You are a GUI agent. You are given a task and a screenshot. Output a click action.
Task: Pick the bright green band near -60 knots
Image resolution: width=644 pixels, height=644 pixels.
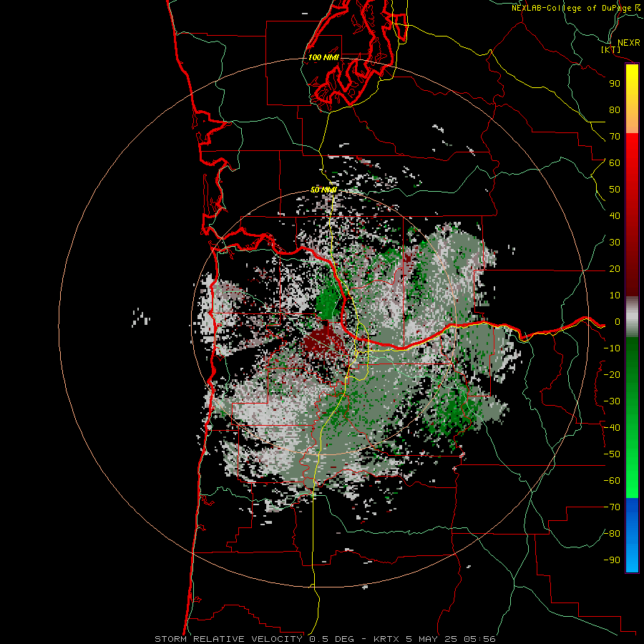(x=632, y=481)
